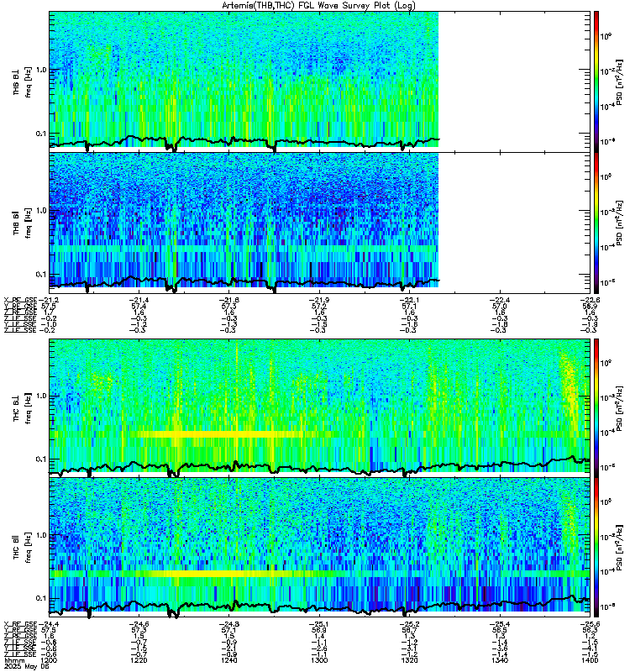This screenshot has height=672, width=630.
Task: Click the THC B-parallel spectrogram panel
Action: (x=319, y=547)
